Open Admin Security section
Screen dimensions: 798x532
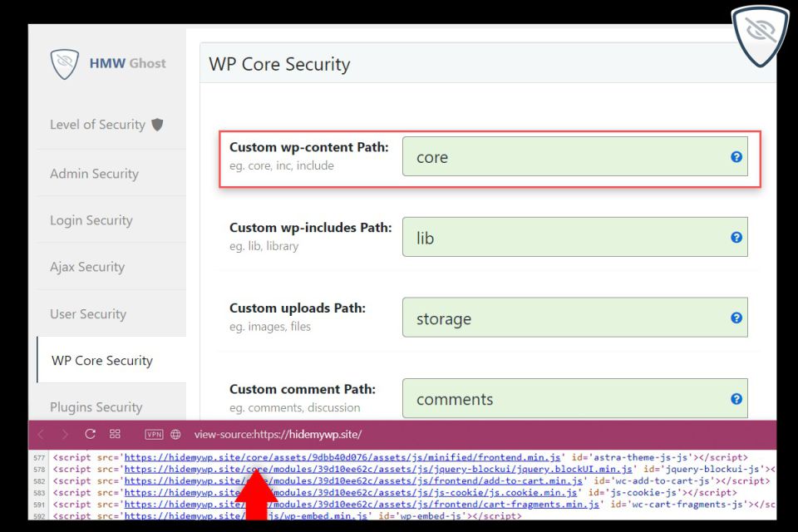tap(94, 174)
